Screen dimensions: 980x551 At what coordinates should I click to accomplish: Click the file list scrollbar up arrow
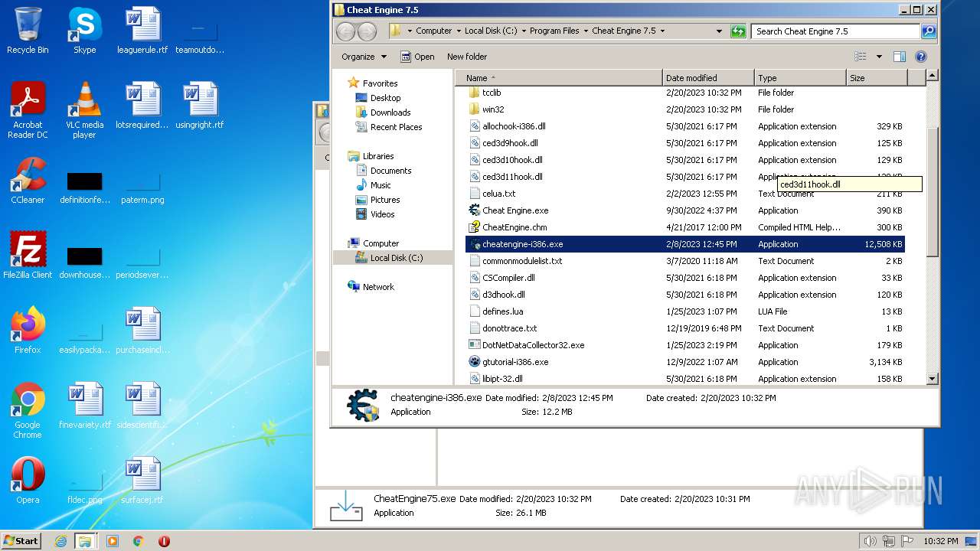[932, 76]
